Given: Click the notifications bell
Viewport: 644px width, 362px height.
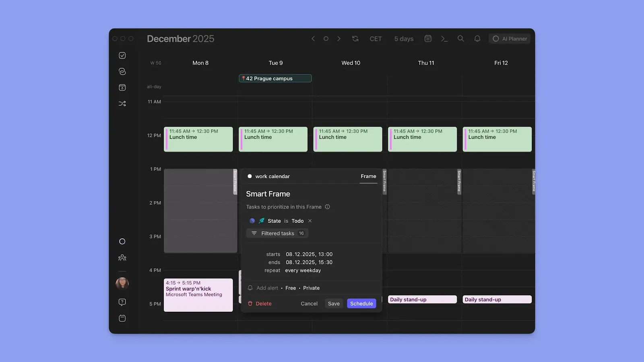Looking at the screenshot, I should click(x=477, y=39).
